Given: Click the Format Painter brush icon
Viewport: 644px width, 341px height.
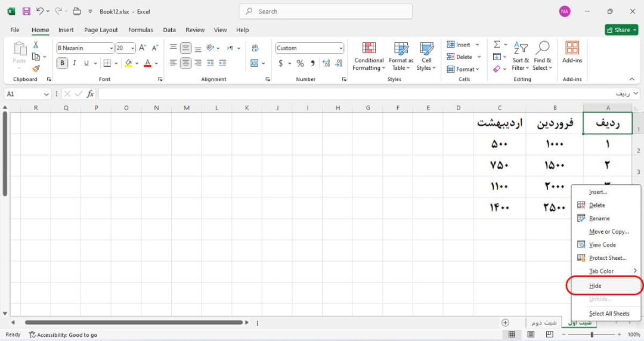Looking at the screenshot, I should [x=36, y=69].
